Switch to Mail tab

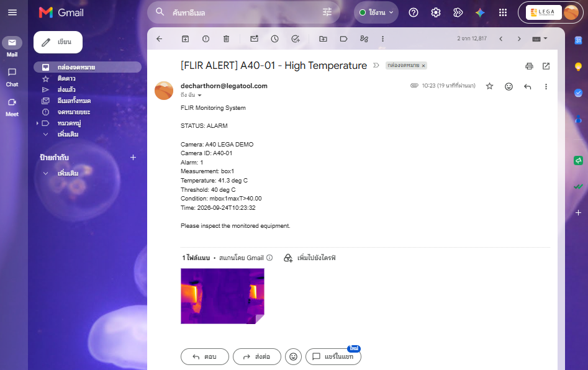pos(12,47)
